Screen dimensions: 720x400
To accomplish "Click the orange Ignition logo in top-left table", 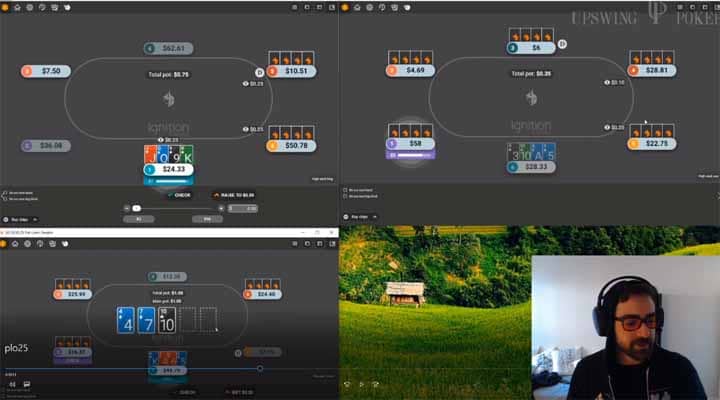I will click(5, 7).
